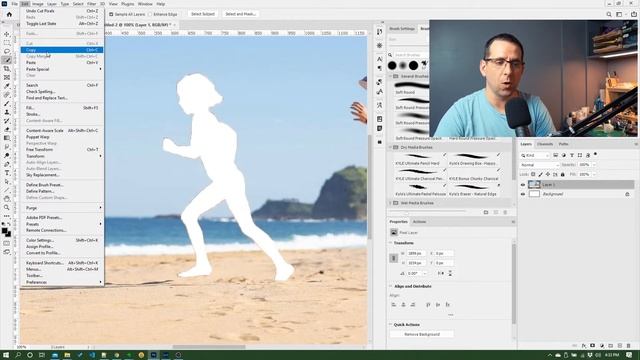Hide the Background layer eye icon
This screenshot has width=640, height=360.
coord(523,194)
